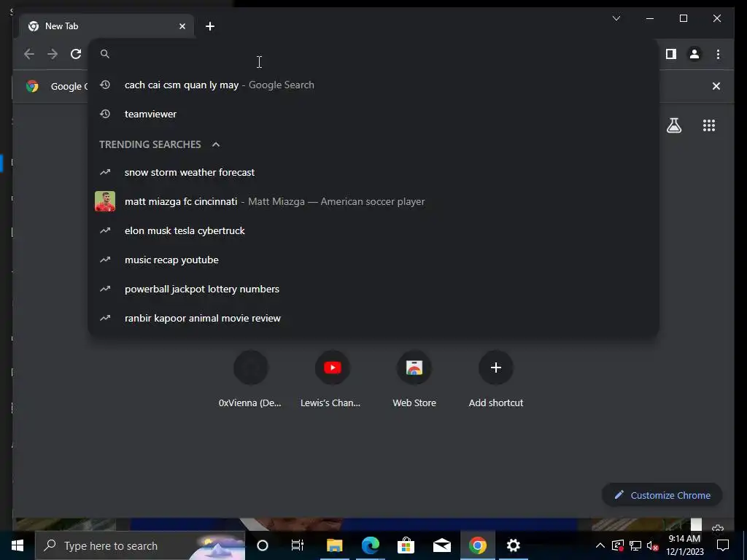Click the security tray icon with red dot
747x560 pixels.
(617, 545)
